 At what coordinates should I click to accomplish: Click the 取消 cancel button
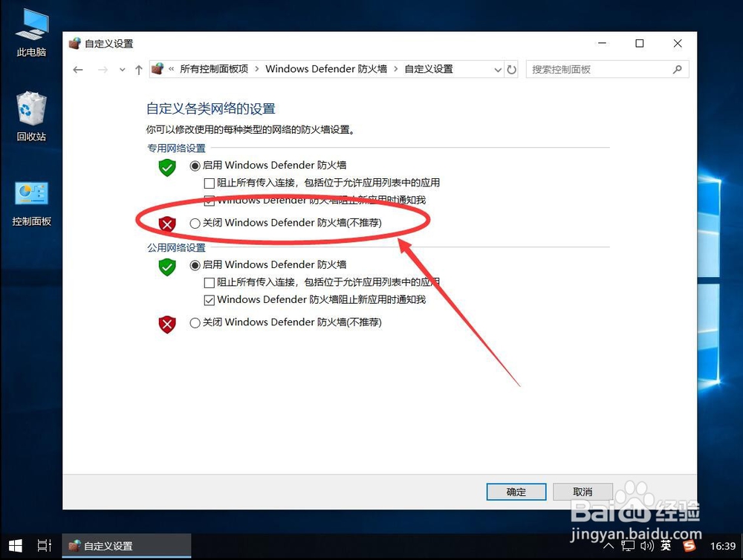[583, 492]
